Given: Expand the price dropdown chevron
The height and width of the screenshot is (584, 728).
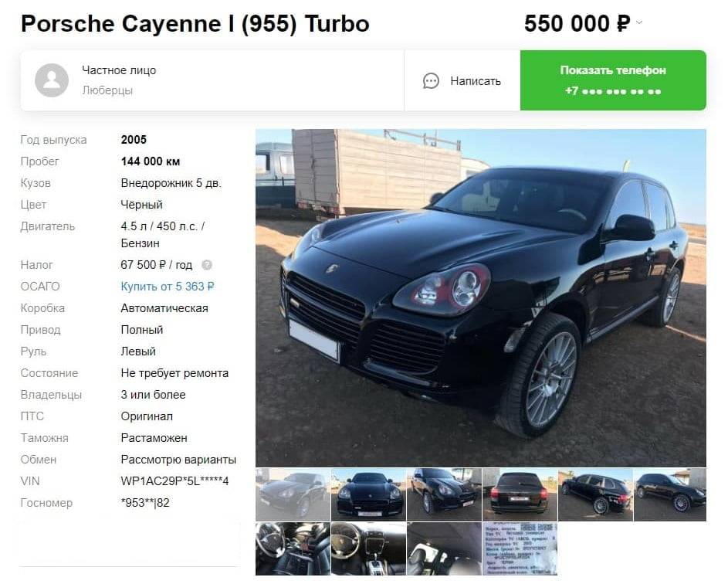Looking at the screenshot, I should tap(639, 22).
